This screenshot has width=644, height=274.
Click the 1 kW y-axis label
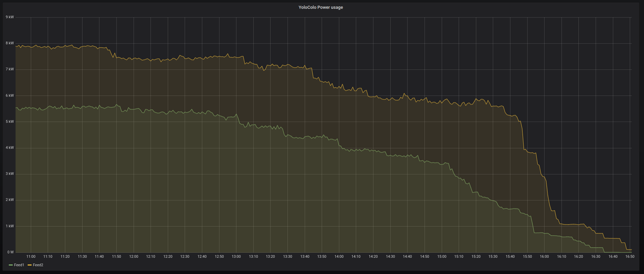point(10,226)
